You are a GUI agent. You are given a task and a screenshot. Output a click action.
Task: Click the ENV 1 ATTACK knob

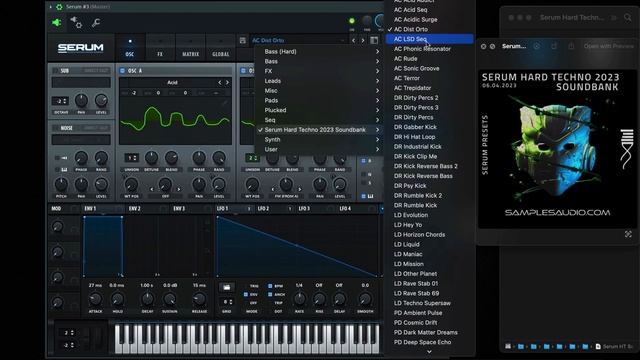point(96,299)
